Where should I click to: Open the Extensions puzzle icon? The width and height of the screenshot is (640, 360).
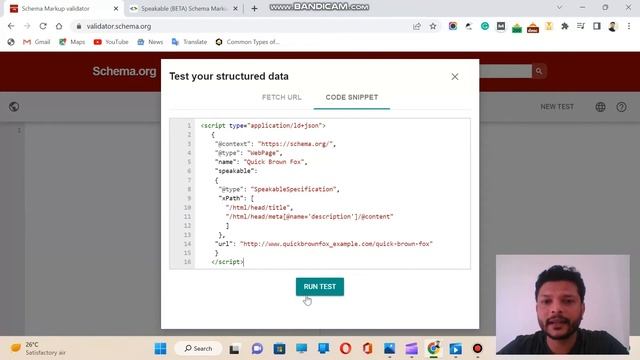(x=565, y=26)
